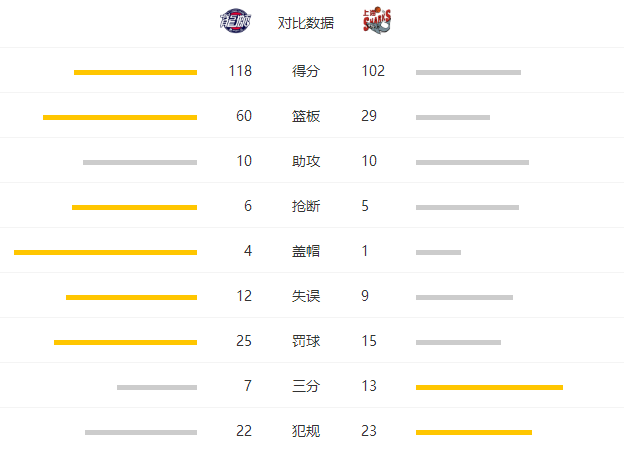Click the yellow 4 blocks bar
This screenshot has width=624, height=450.
coord(105,252)
